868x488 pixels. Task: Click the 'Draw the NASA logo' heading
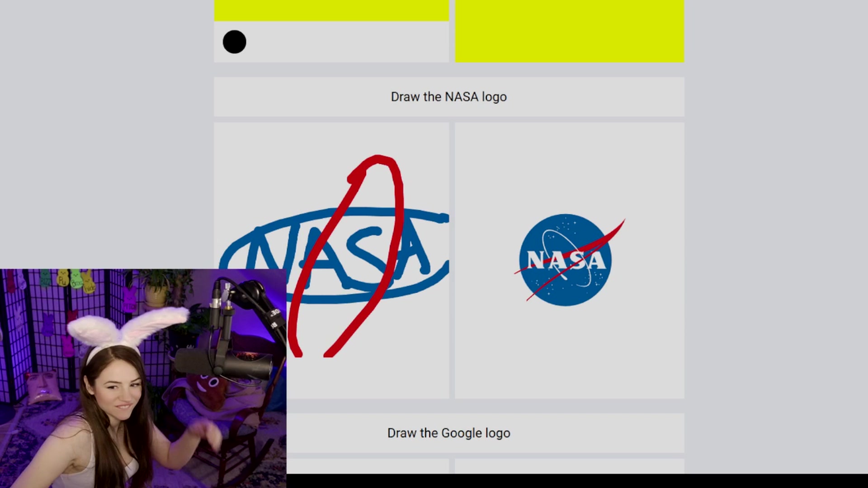pos(448,97)
